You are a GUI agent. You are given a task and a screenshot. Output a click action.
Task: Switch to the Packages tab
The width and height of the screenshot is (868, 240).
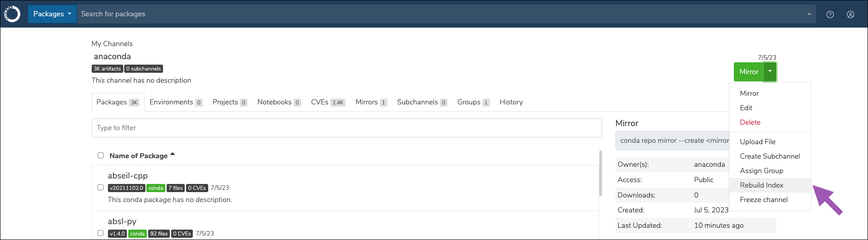[x=118, y=102]
